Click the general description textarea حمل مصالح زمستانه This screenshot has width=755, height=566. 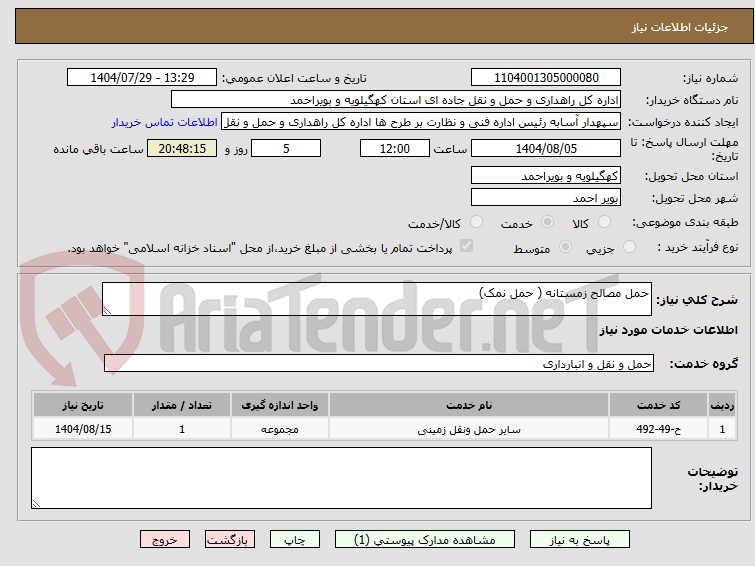(x=377, y=299)
